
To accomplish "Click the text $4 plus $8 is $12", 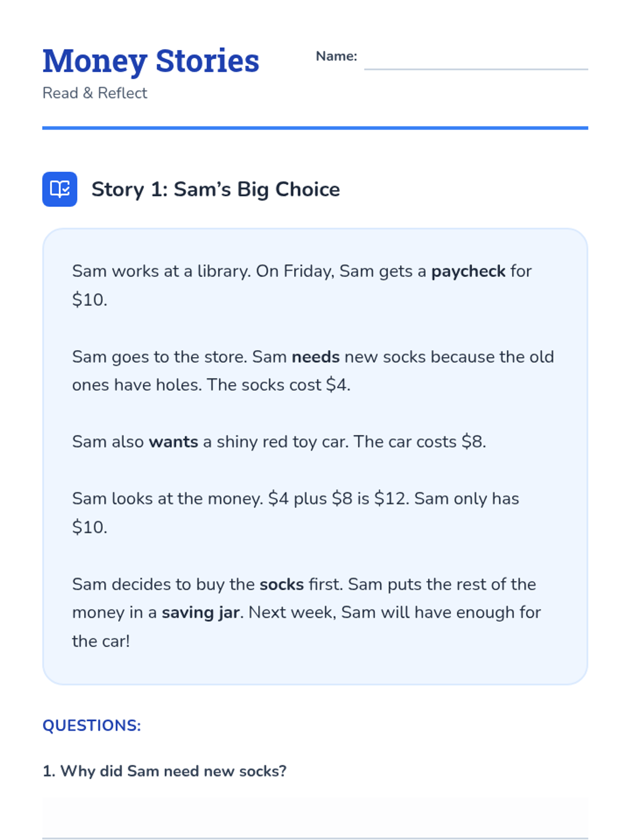I will pyautogui.click(x=338, y=499).
